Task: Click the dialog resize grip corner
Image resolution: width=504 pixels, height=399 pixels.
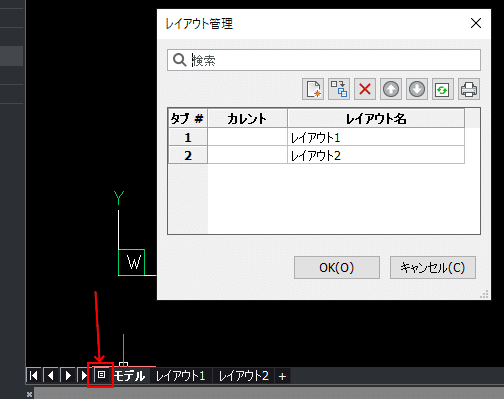Action: 484,294
